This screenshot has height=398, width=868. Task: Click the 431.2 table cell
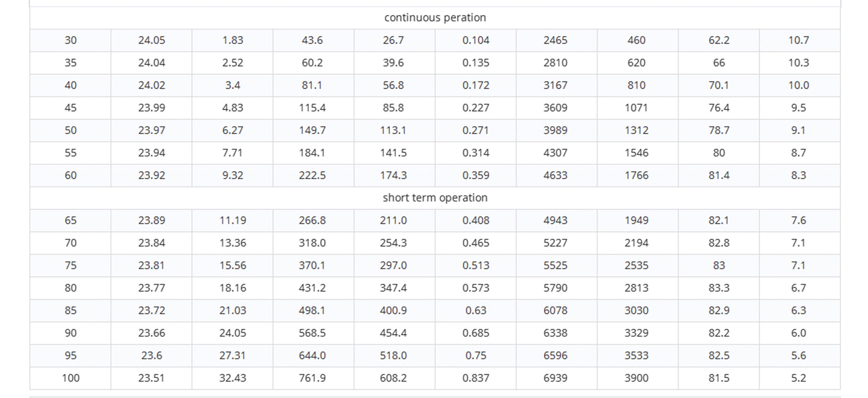[312, 288]
